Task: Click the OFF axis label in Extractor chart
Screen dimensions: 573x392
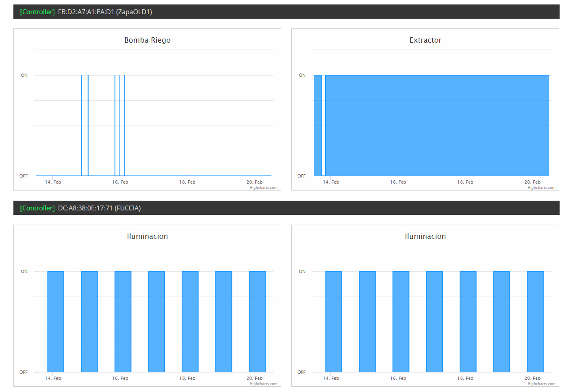Action: (x=302, y=176)
